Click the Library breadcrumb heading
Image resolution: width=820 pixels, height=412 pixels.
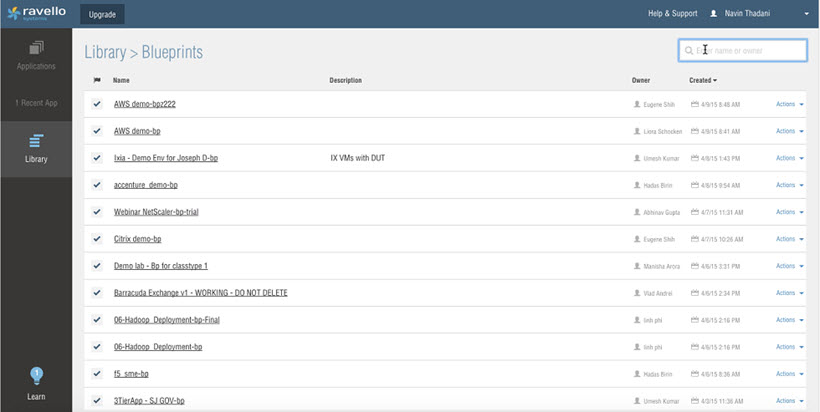[105, 52]
